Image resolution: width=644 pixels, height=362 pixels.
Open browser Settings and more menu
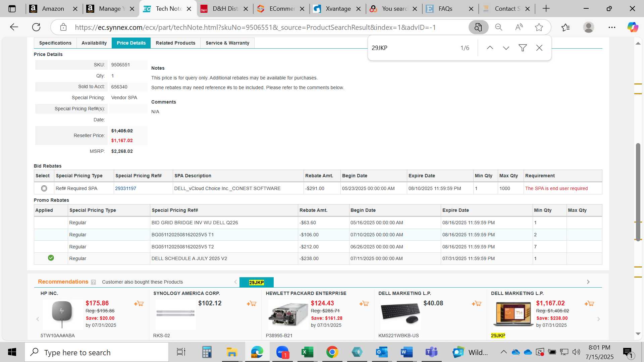point(612,27)
